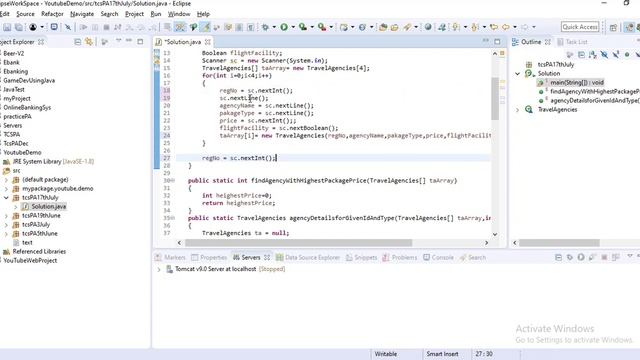Screen dimensions: 640x360
Task: Open the Back history dropdown arrow
Action: tap(515, 27)
